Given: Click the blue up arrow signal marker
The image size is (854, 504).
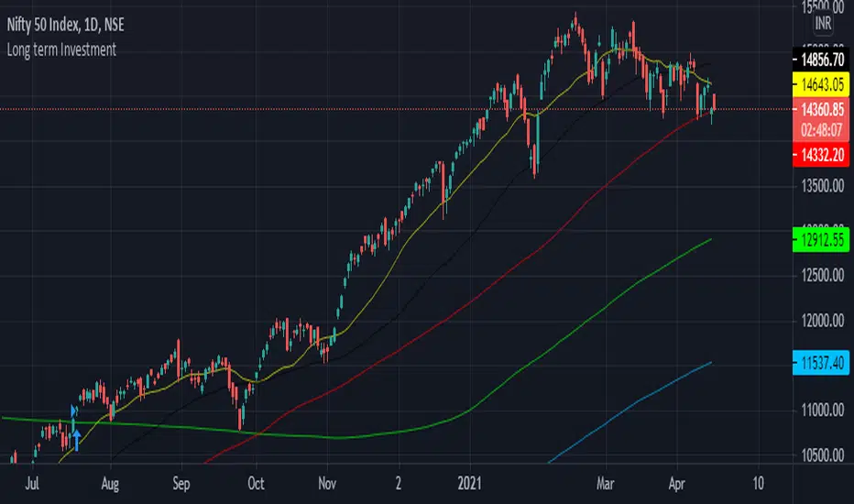Looking at the screenshot, I should pyautogui.click(x=77, y=440).
